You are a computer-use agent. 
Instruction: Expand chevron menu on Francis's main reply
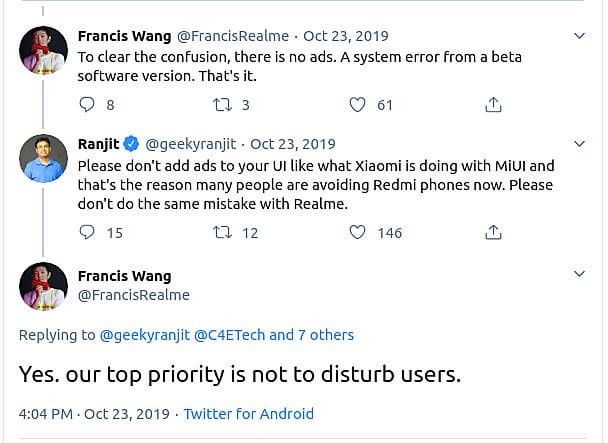click(580, 274)
